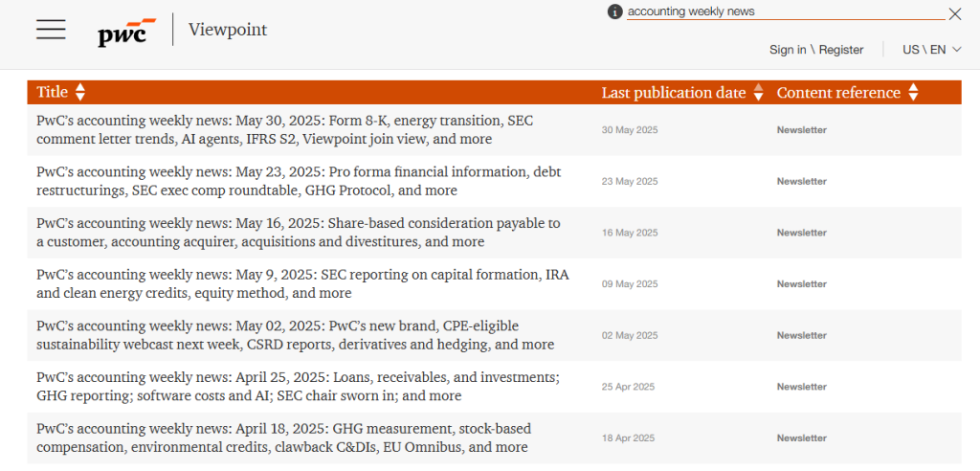Sort by Content reference arrows

pyautogui.click(x=913, y=93)
